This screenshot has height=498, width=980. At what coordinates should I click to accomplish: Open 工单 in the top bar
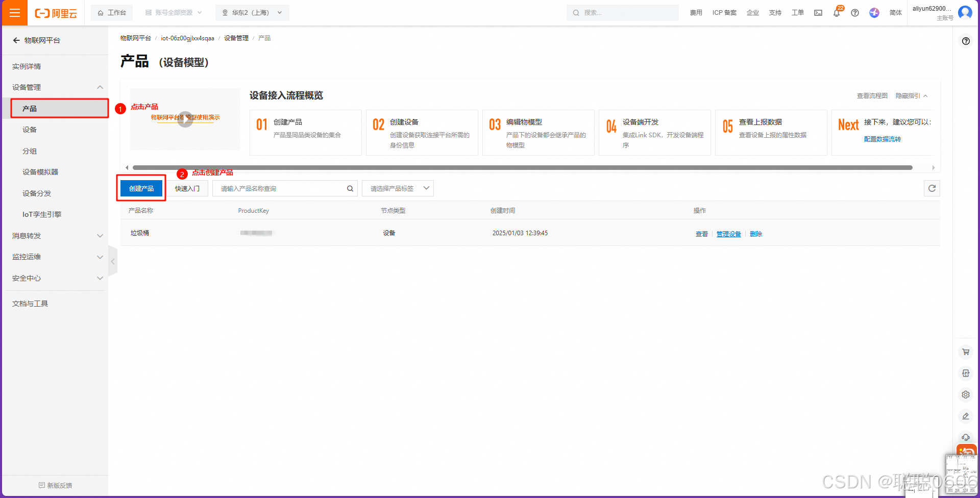click(x=798, y=13)
